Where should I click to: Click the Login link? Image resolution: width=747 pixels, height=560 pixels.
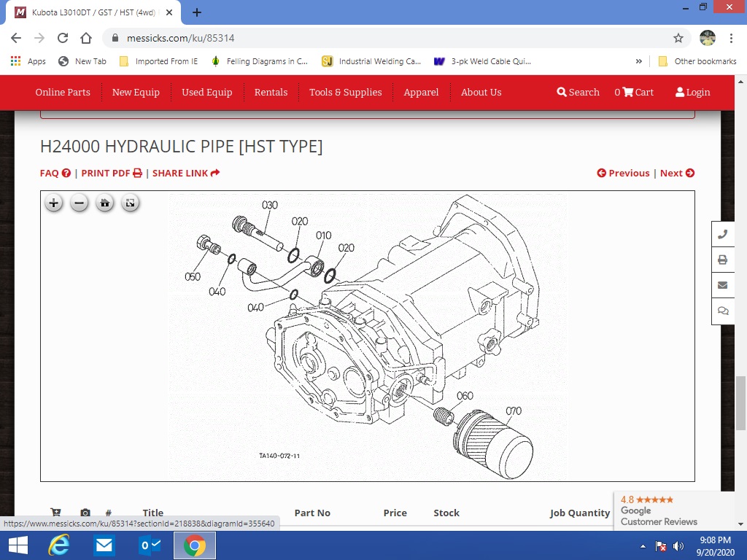693,93
